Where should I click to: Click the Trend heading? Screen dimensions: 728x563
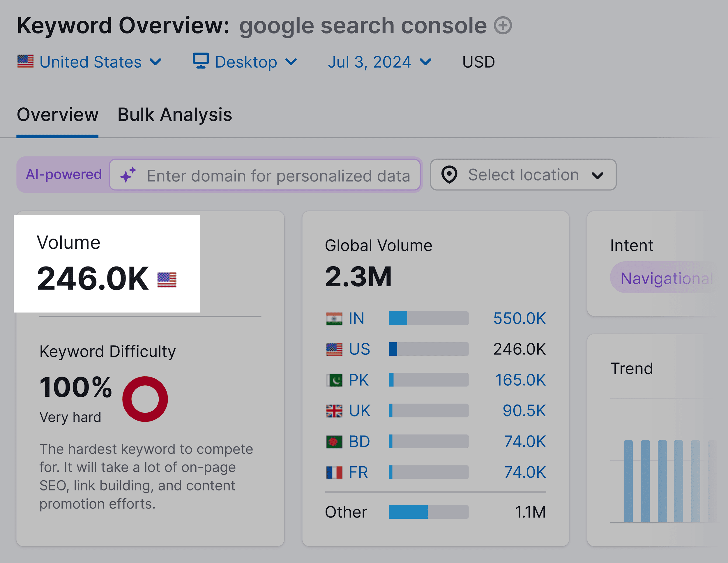631,369
